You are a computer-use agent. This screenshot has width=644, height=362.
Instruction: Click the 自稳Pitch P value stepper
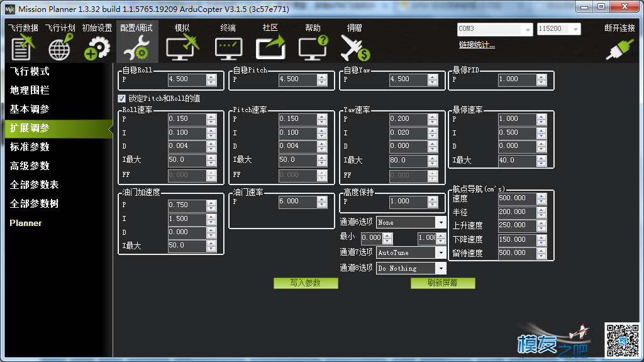coord(322,79)
